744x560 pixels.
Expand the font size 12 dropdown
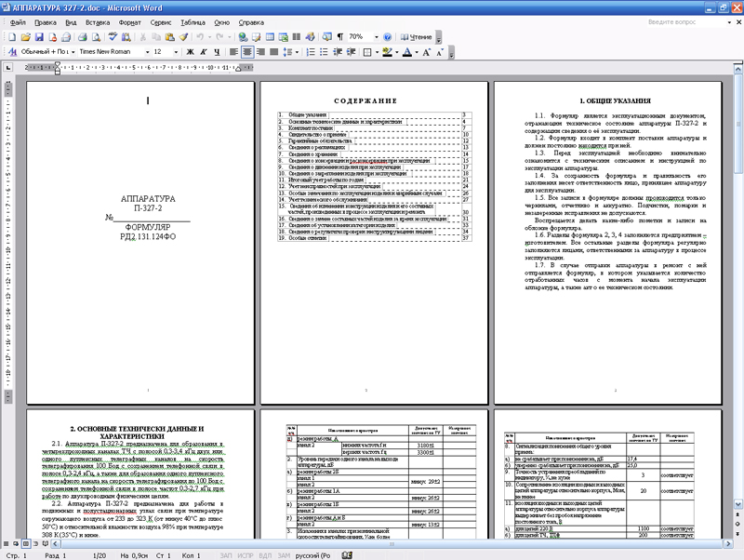pos(177,52)
